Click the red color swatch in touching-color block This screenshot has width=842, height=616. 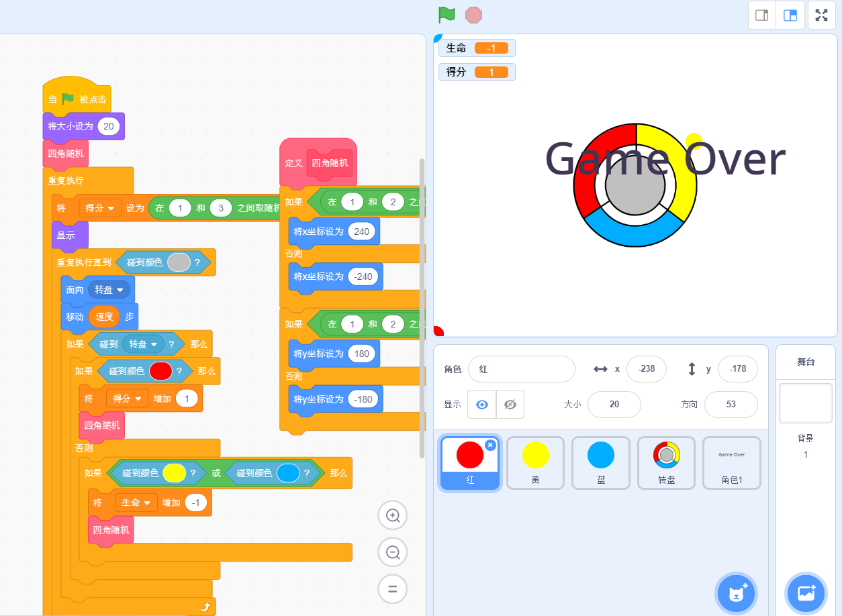click(160, 371)
